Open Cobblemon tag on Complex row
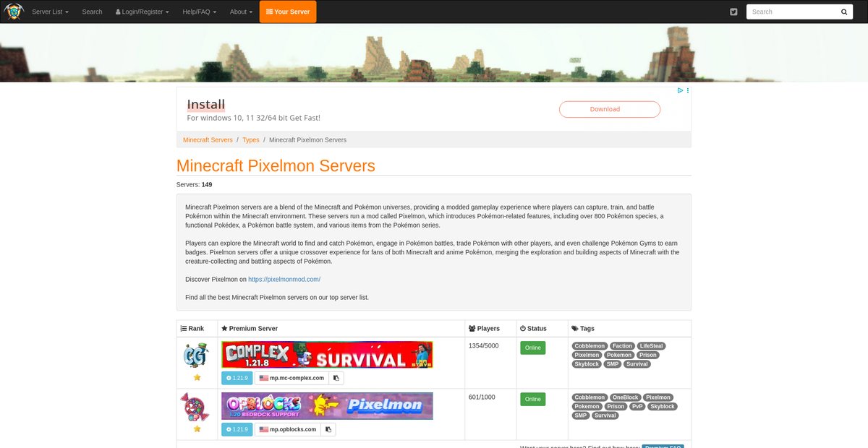868x448 pixels. coord(590,346)
